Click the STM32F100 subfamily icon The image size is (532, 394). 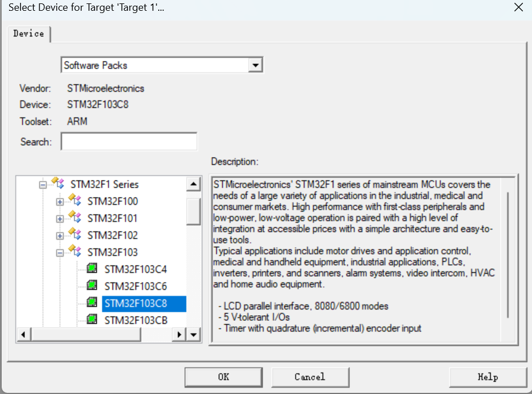pyautogui.click(x=75, y=200)
